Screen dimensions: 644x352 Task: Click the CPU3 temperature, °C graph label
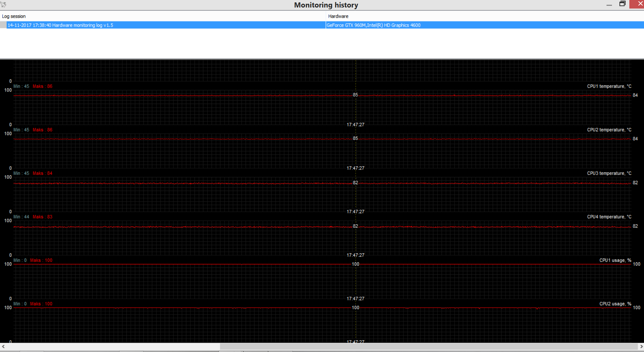tap(609, 173)
